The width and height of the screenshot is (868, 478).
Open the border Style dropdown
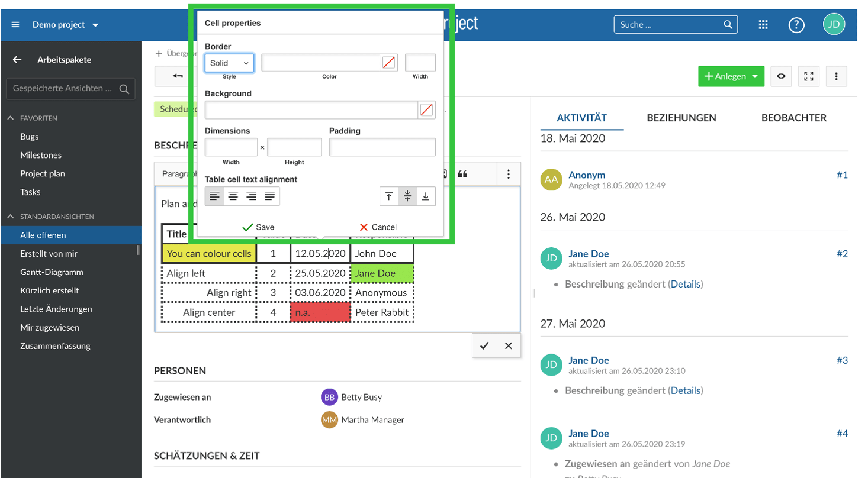(x=229, y=63)
